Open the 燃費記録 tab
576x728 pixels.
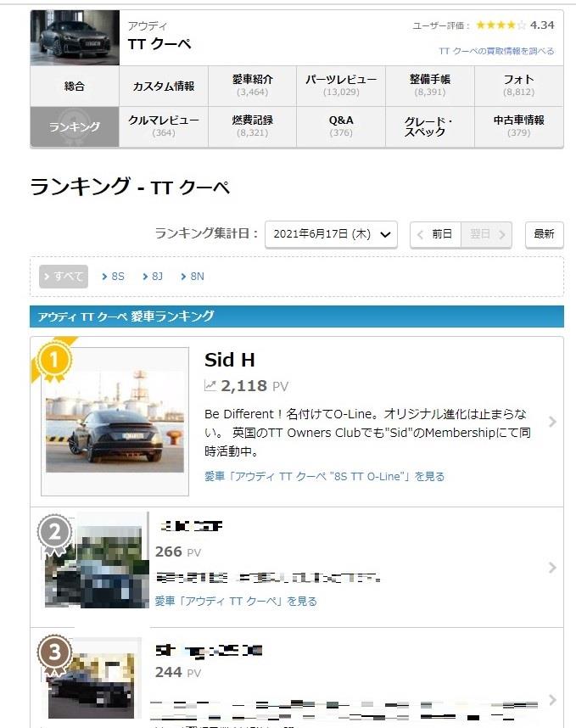click(253, 126)
